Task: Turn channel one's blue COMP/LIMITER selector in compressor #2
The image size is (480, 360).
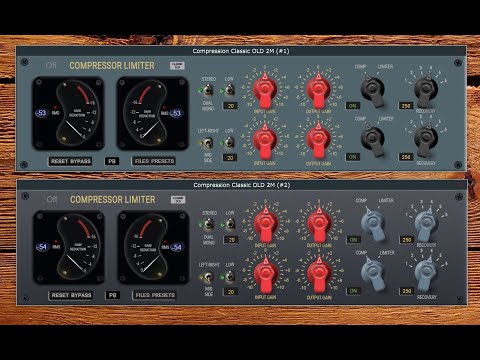Action: 373,224
